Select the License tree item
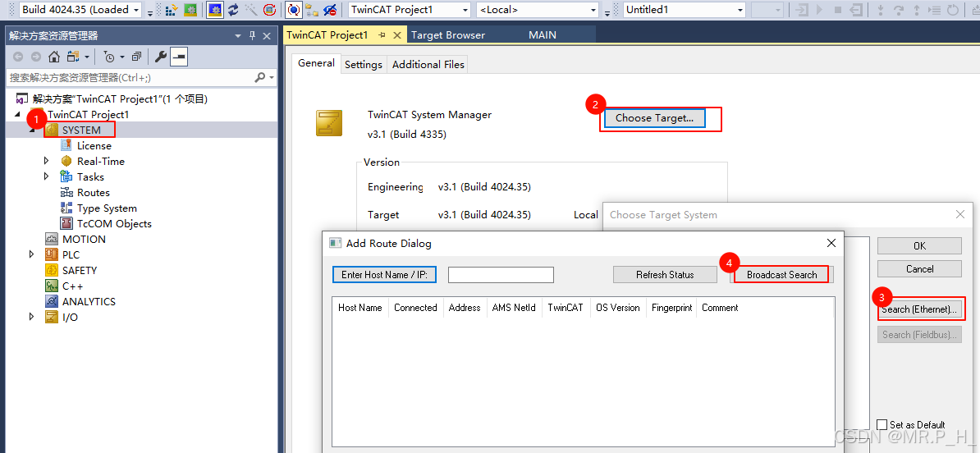Screen dimensions: 980x453 94,145
